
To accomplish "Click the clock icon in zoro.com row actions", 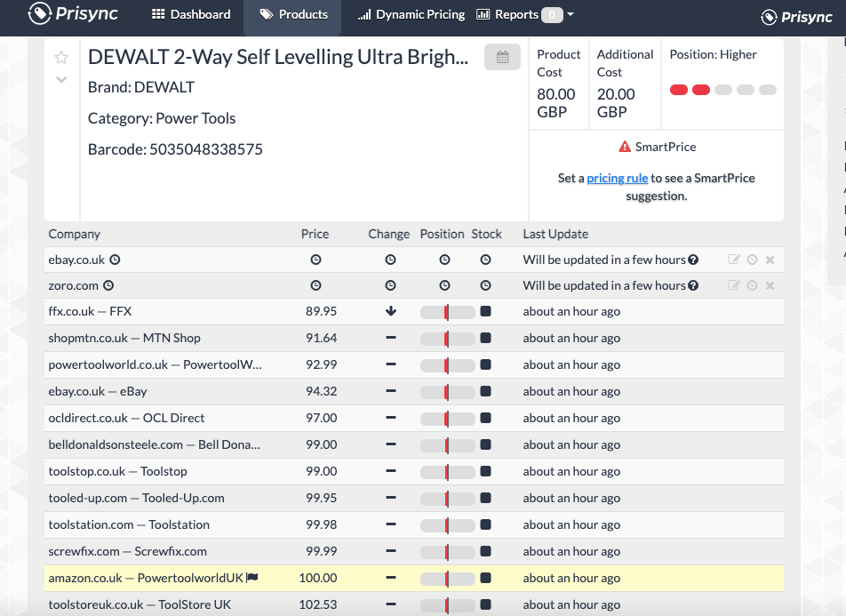I will coord(752,285).
